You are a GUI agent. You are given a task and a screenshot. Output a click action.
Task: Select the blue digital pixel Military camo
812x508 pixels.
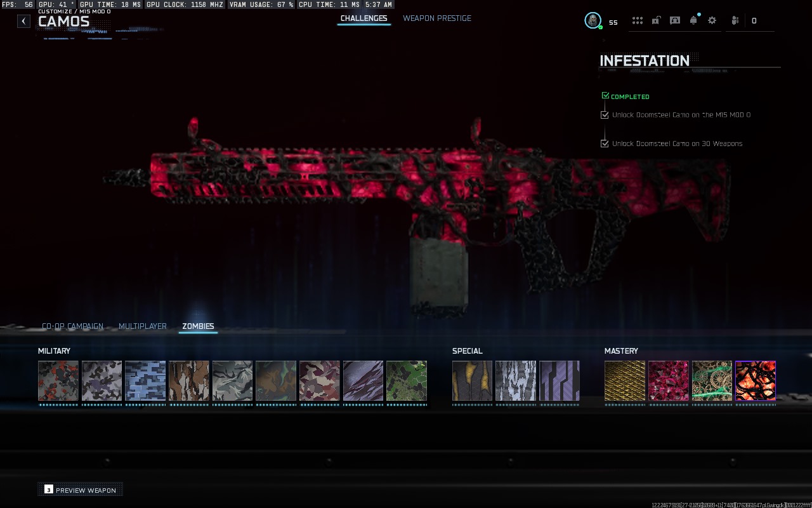tap(145, 381)
